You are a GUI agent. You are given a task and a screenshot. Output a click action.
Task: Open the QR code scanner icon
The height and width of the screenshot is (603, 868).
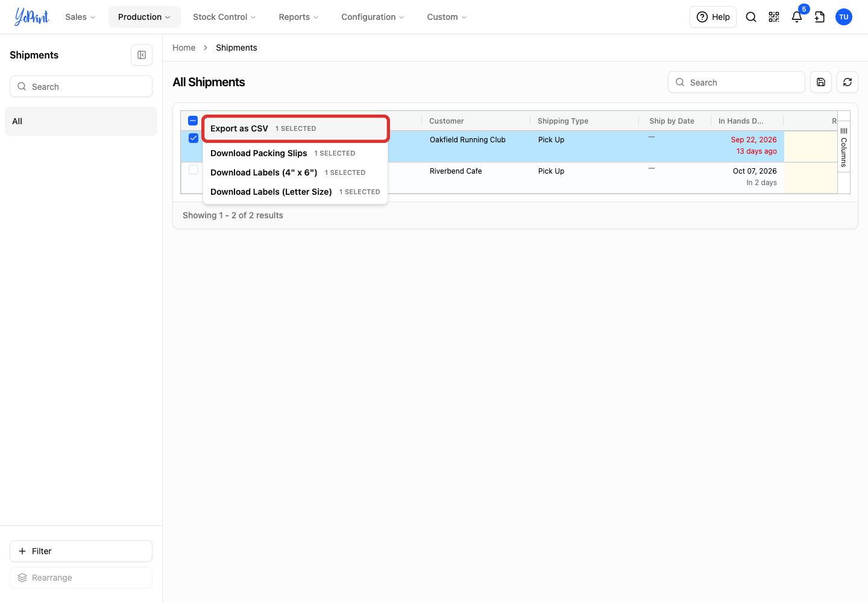(774, 17)
